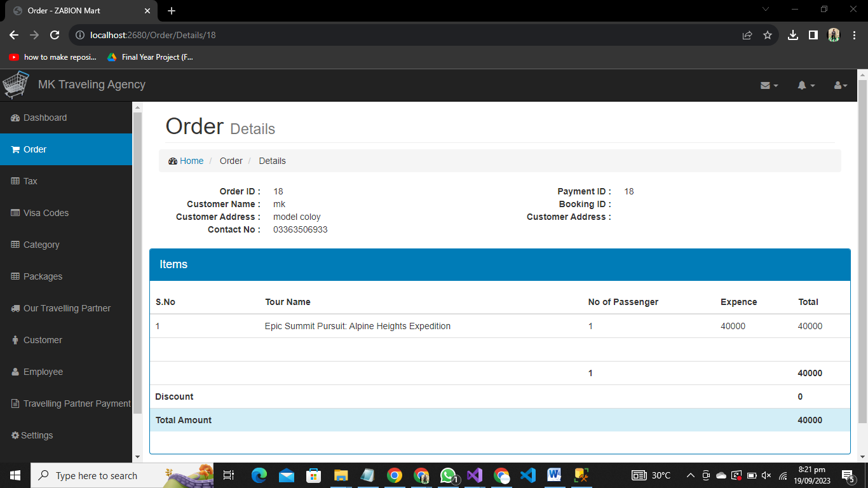Open the Order breadcrumb link
This screenshot has height=488, width=868.
click(x=231, y=161)
